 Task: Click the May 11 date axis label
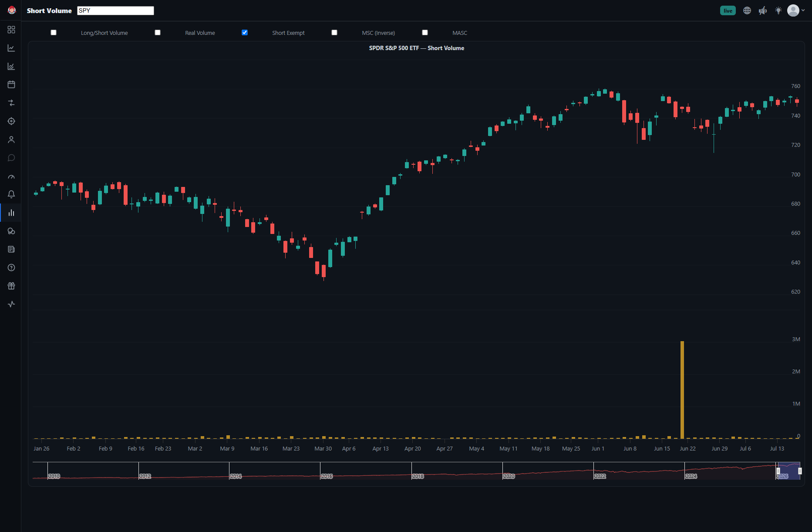tap(509, 448)
